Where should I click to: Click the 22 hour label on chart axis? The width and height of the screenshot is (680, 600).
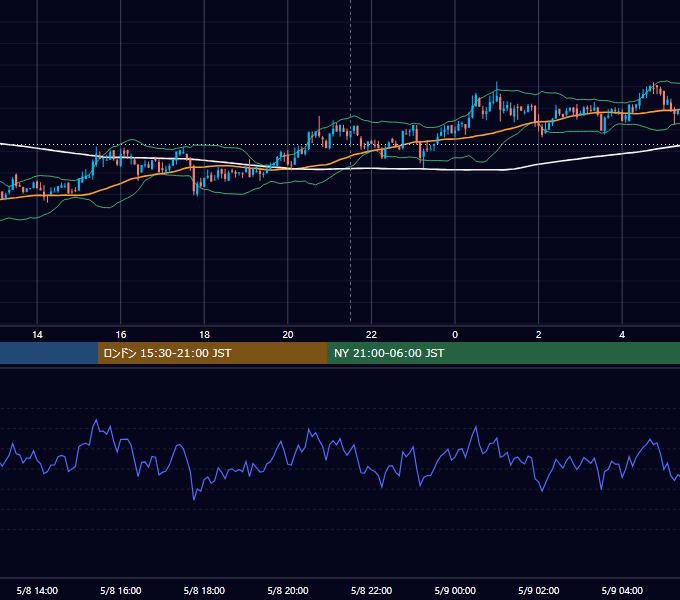point(371,335)
